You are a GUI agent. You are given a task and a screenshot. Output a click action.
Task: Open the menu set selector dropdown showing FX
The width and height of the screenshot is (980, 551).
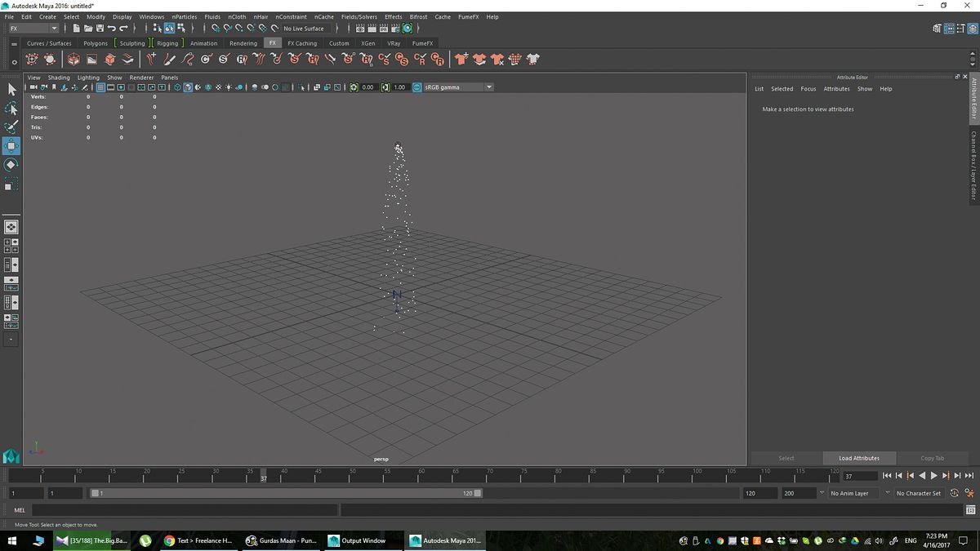click(x=31, y=28)
